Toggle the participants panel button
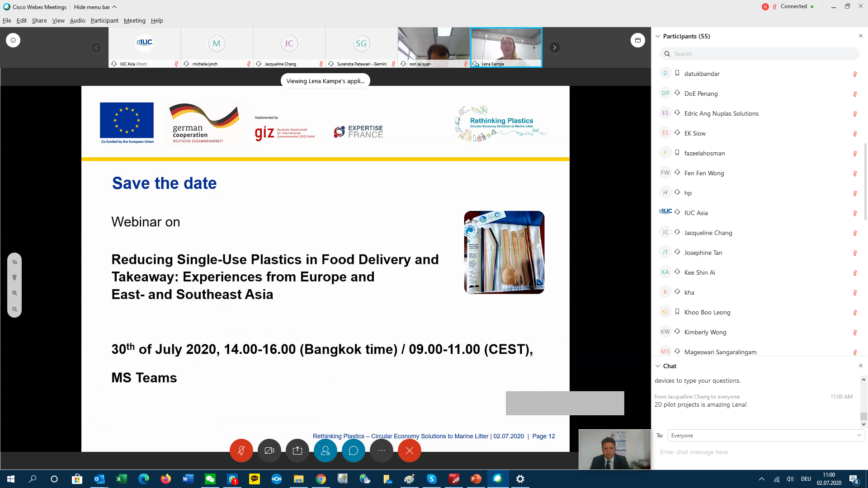This screenshot has width=868, height=488. point(325,450)
